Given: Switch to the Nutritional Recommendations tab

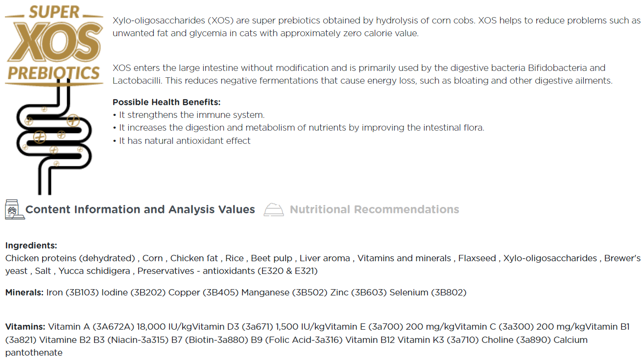Looking at the screenshot, I should (x=374, y=209).
